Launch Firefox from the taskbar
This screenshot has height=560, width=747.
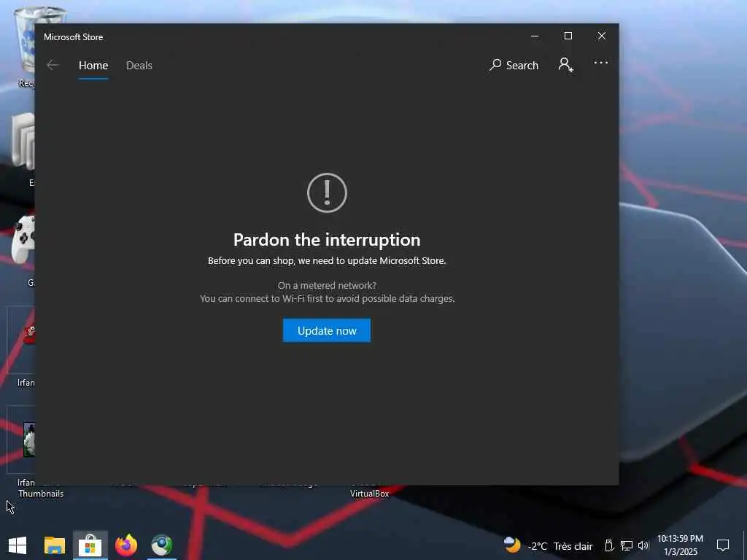(x=126, y=545)
